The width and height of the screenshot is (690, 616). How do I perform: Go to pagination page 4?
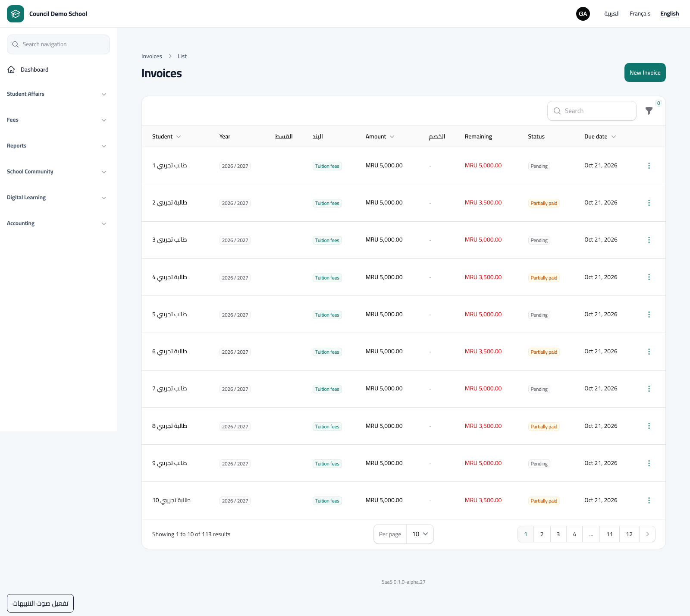pyautogui.click(x=574, y=534)
